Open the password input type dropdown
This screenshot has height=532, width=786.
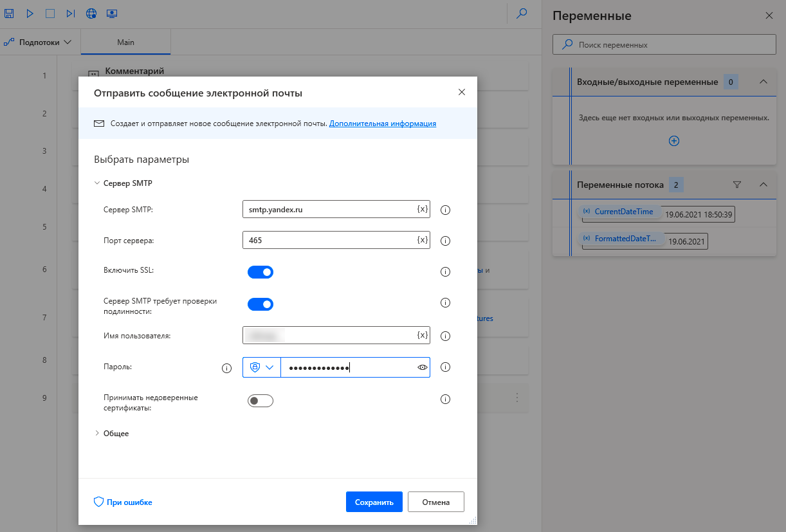click(262, 367)
